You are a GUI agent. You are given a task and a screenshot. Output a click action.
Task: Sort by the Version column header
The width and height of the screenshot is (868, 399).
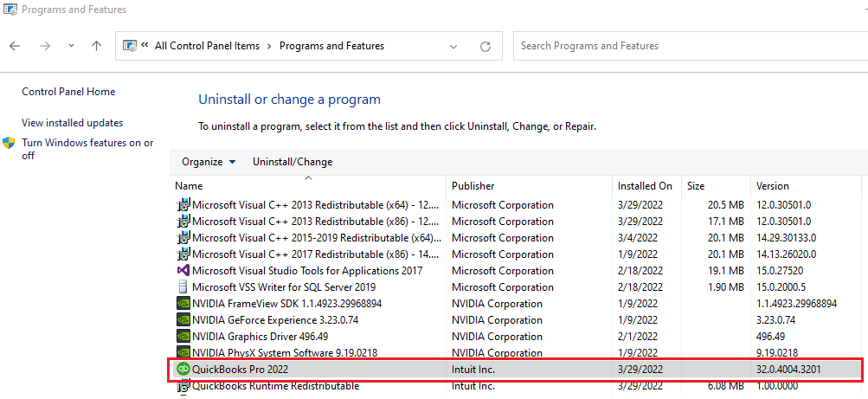806,186
